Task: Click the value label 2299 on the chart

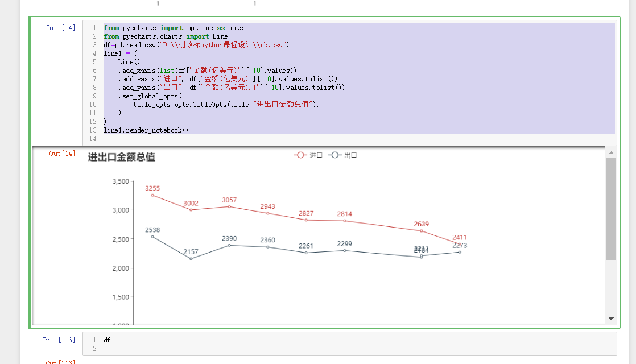Action: click(x=344, y=243)
